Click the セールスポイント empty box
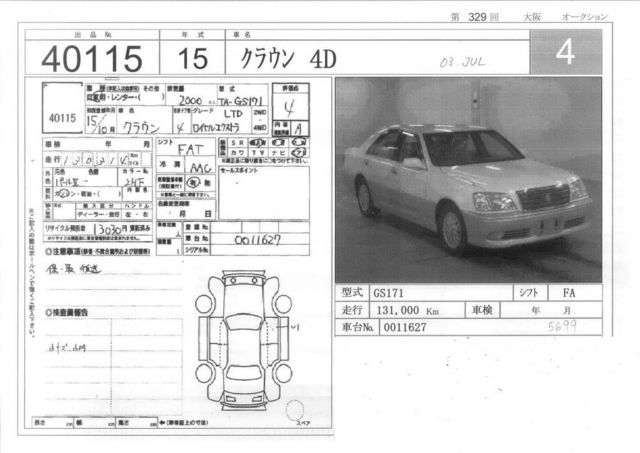 pos(264,193)
